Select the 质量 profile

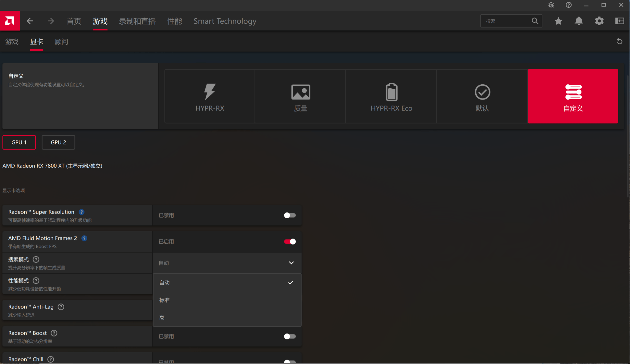(300, 96)
